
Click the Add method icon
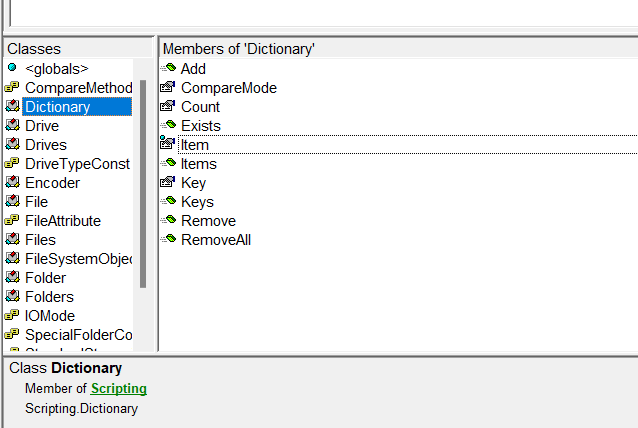[x=168, y=69]
